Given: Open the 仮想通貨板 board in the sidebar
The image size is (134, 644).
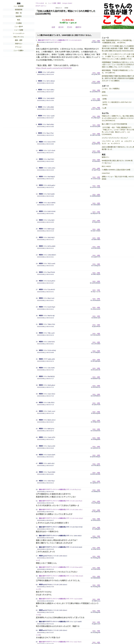Looking at the screenshot, I should pyautogui.click(x=19, y=10).
